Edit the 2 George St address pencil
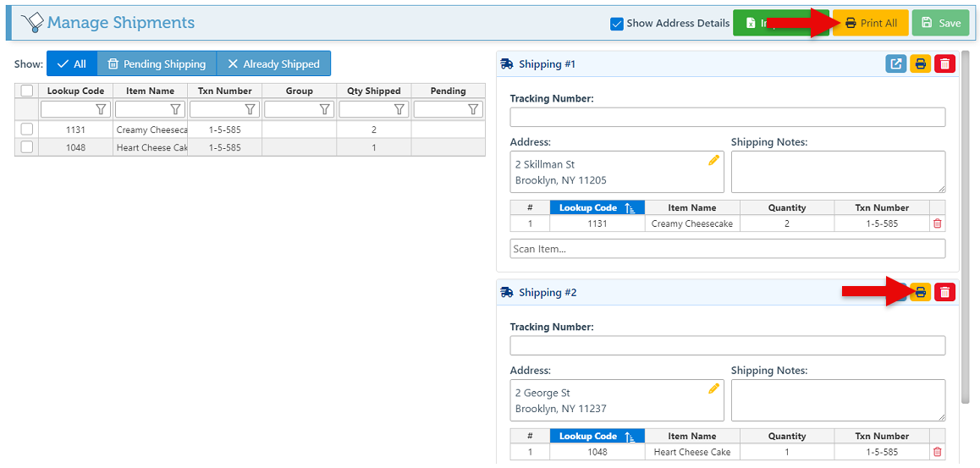 713,388
